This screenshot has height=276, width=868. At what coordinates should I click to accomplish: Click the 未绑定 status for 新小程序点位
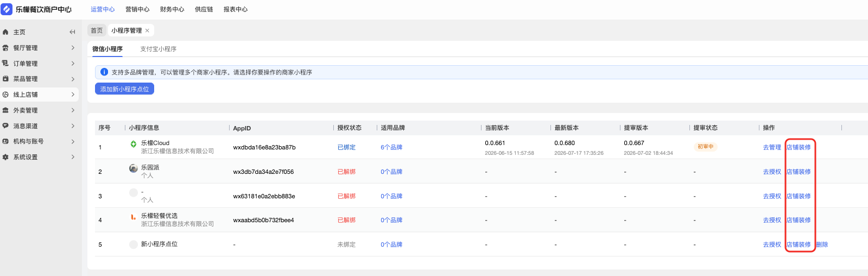click(x=346, y=244)
